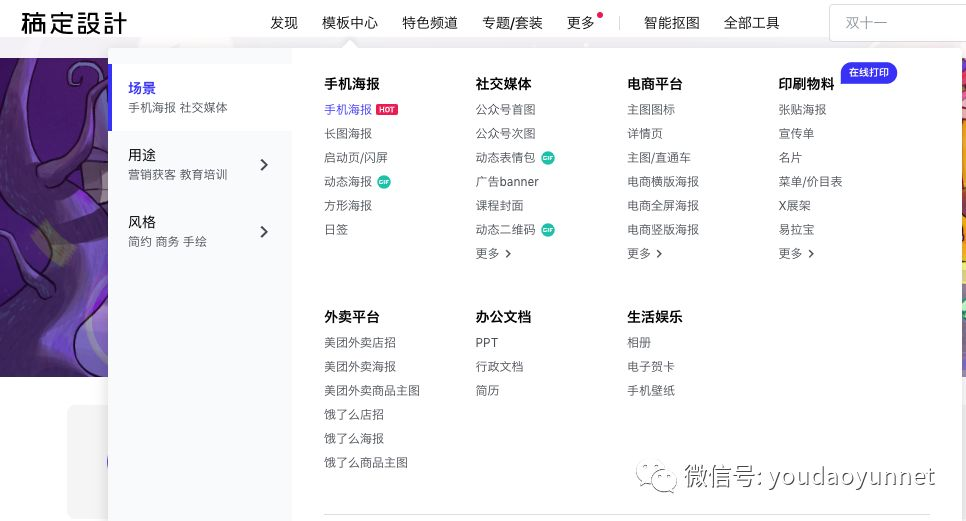Image resolution: width=966 pixels, height=521 pixels.
Task: Open the 智能抠图 tool link
Action: coord(672,23)
